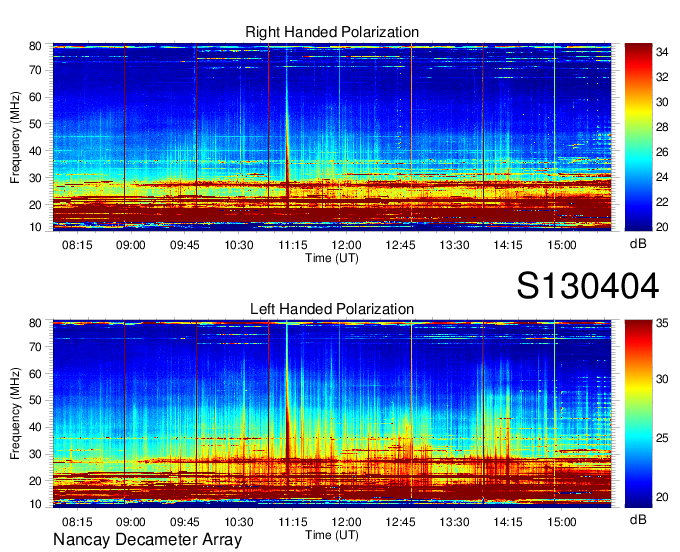Click the 'Frequency (MHz)' label of Left Handed plot
680x552 pixels.
click(x=15, y=414)
